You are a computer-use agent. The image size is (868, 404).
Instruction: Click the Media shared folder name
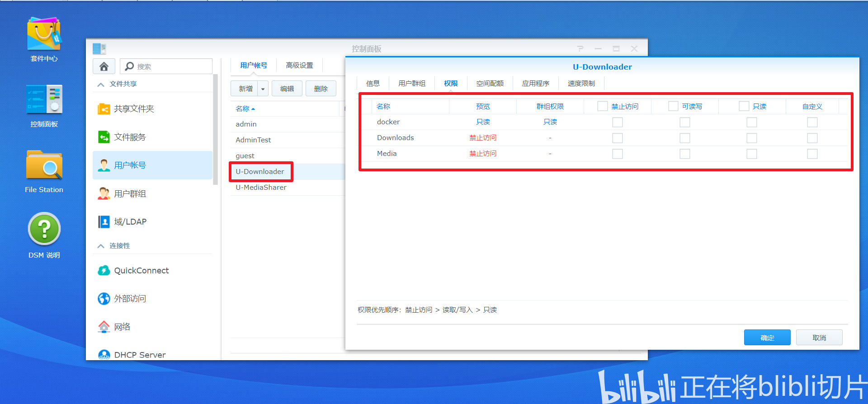tap(387, 154)
